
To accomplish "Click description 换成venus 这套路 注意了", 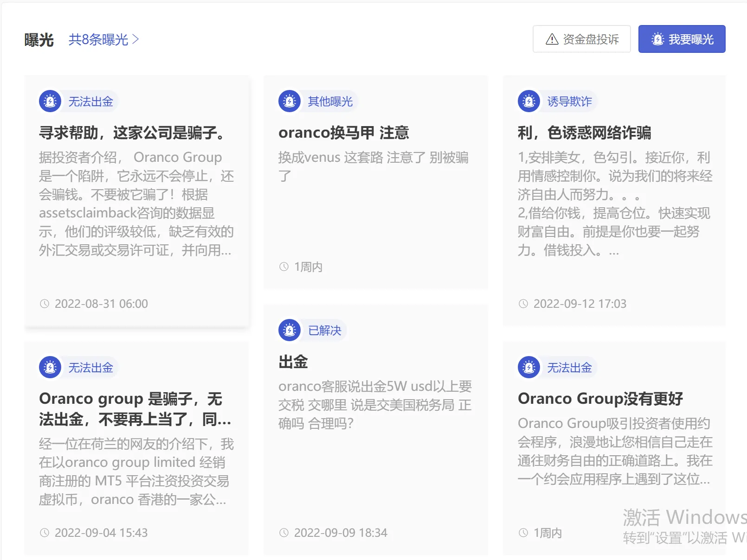I will click(373, 167).
